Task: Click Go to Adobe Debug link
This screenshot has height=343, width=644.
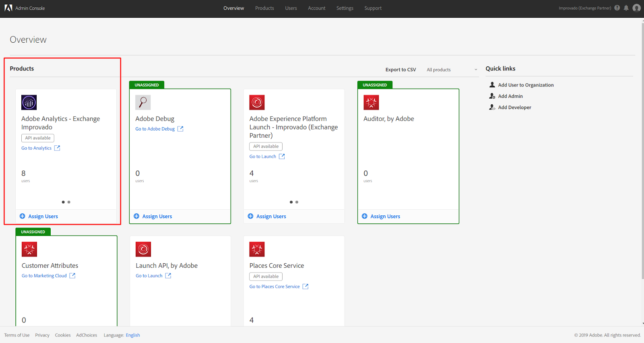Action: [x=155, y=129]
